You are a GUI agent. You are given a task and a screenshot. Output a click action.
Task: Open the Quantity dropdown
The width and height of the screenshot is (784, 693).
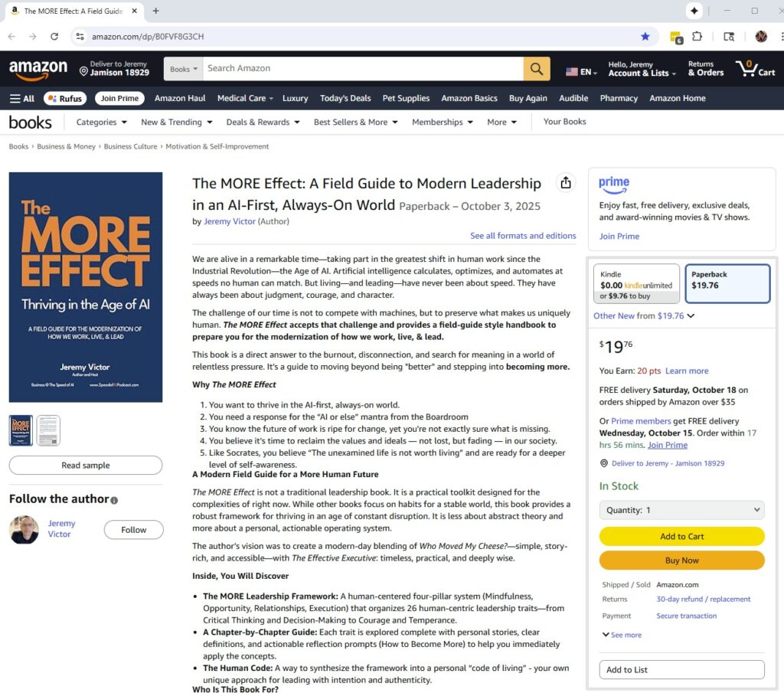click(x=681, y=510)
